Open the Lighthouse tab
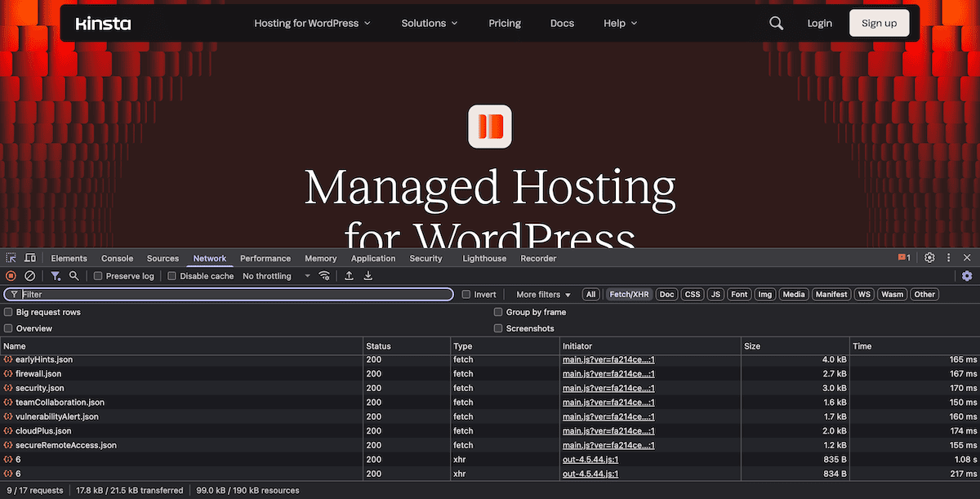 (484, 258)
